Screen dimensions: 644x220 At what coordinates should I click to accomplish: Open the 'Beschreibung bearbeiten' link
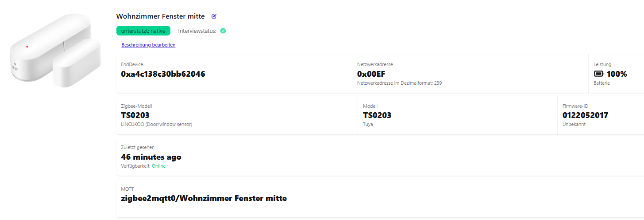[148, 45]
